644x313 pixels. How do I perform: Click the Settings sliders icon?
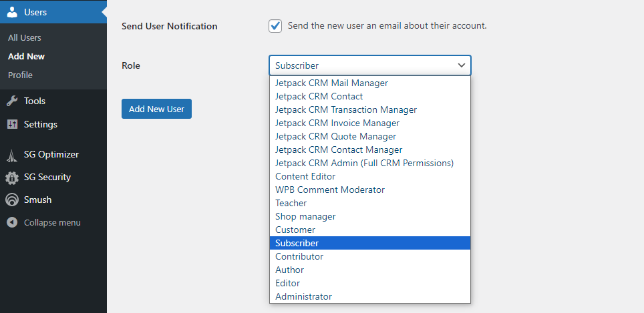tap(12, 124)
